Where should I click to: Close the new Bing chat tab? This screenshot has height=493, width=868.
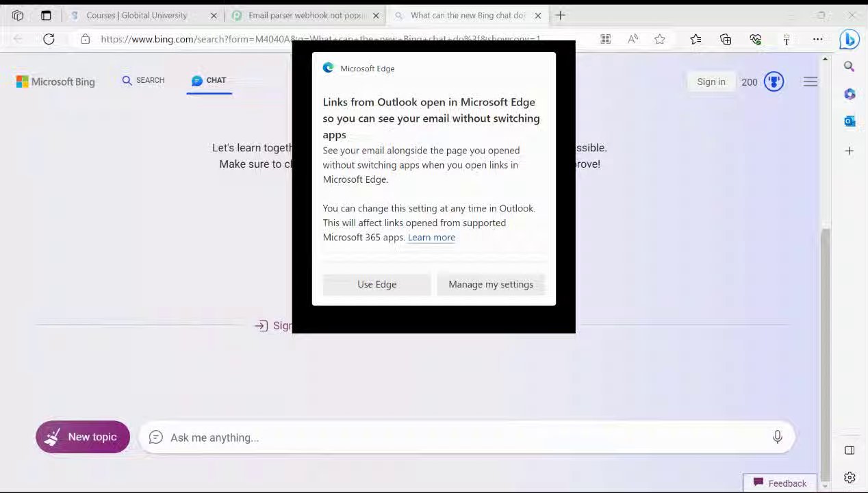click(x=538, y=15)
